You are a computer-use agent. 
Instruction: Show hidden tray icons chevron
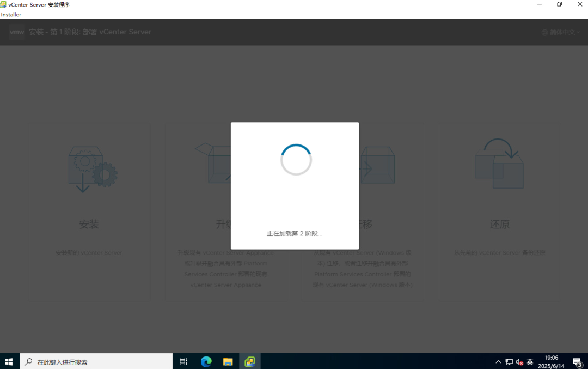498,362
